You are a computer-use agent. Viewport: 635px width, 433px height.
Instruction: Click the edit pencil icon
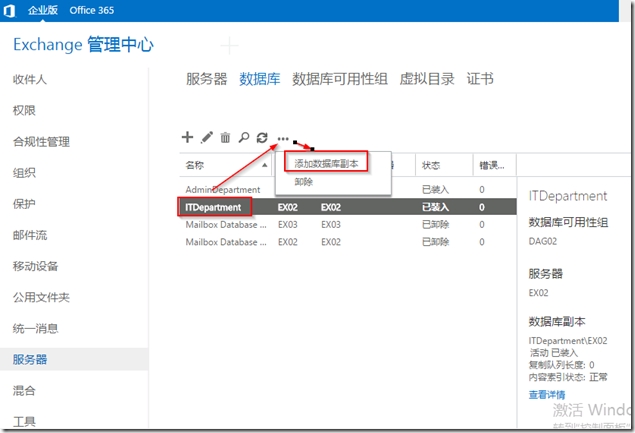(x=207, y=137)
